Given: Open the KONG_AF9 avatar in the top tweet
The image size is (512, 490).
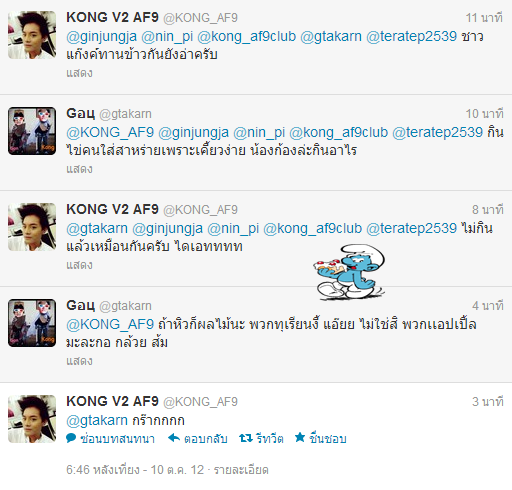Looking at the screenshot, I should click(x=32, y=35).
